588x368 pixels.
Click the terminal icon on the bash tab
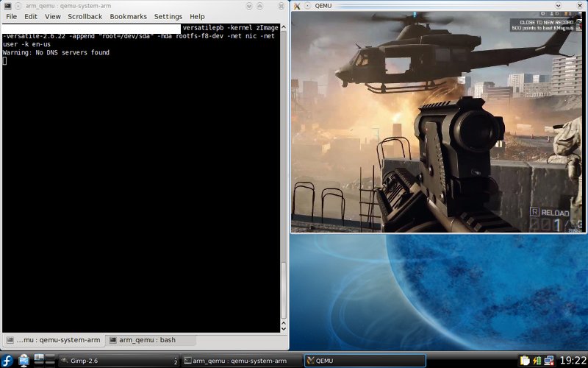pos(112,340)
